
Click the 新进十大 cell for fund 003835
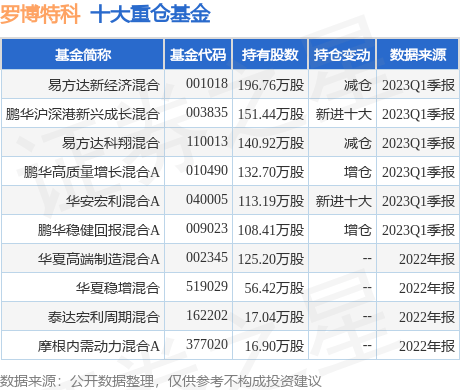344,114
